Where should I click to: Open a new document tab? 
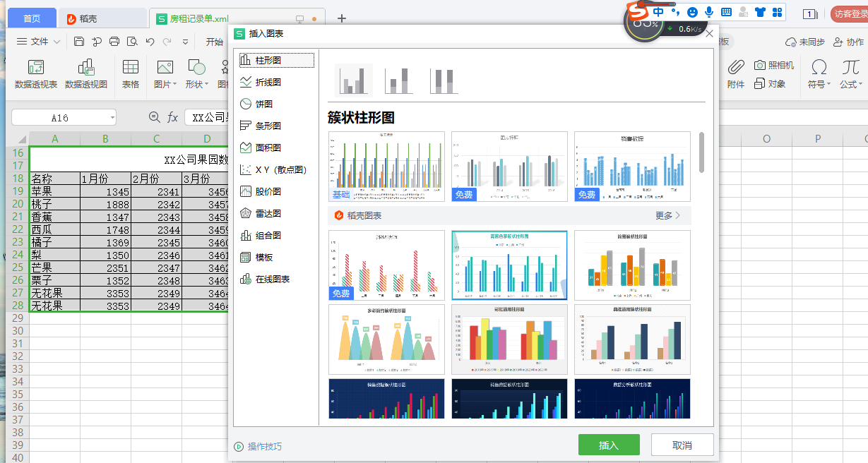click(342, 18)
